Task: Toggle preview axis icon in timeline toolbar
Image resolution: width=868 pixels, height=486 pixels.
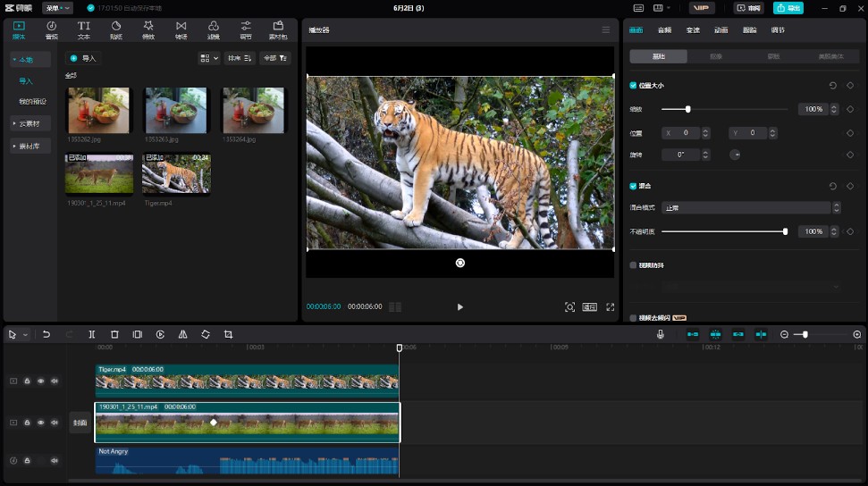Action: coord(761,334)
